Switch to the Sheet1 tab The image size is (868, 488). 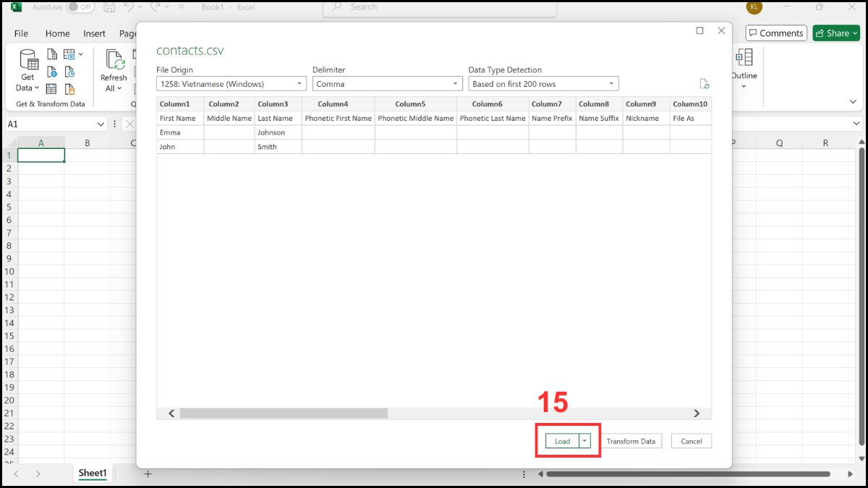[93, 474]
